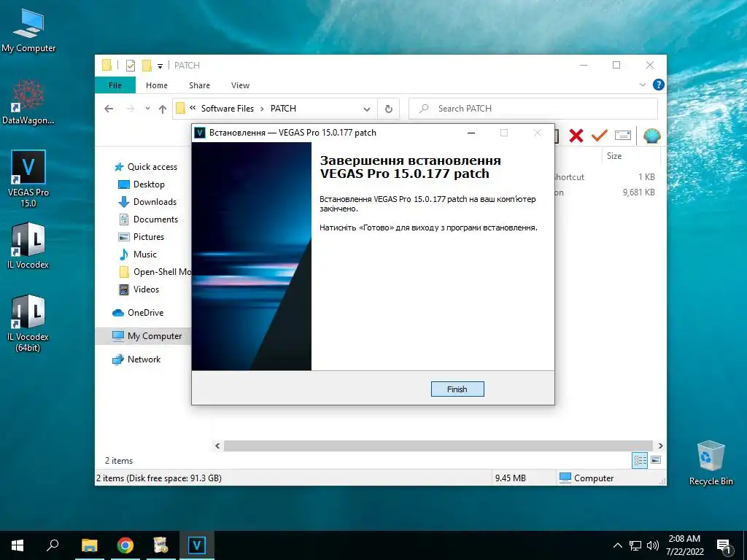
Task: Open the clock showing 2:08 AM
Action: coord(684,545)
